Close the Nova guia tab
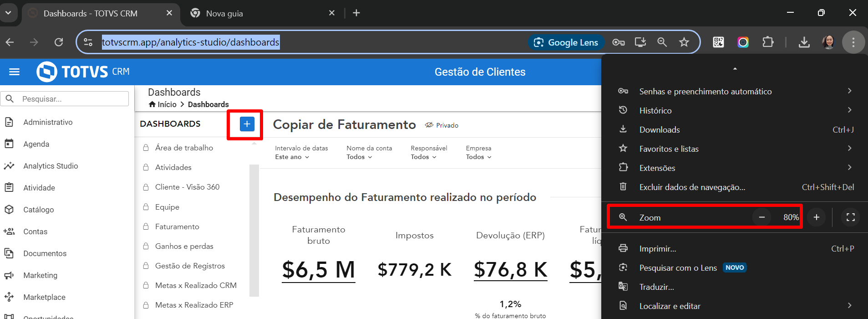This screenshot has height=319, width=868. [x=332, y=13]
